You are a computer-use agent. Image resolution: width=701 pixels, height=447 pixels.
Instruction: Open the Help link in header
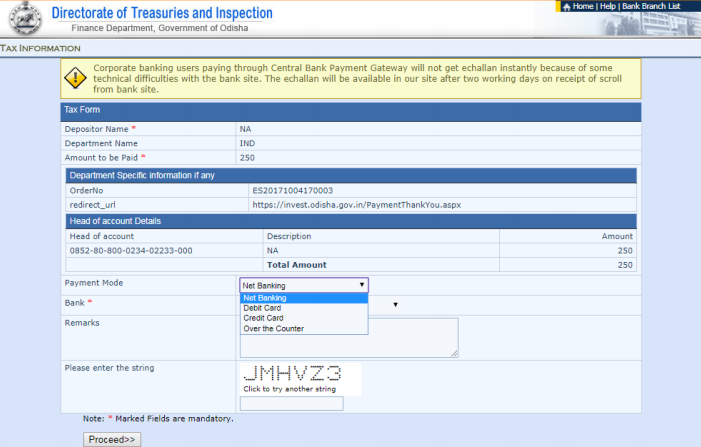coord(607,7)
